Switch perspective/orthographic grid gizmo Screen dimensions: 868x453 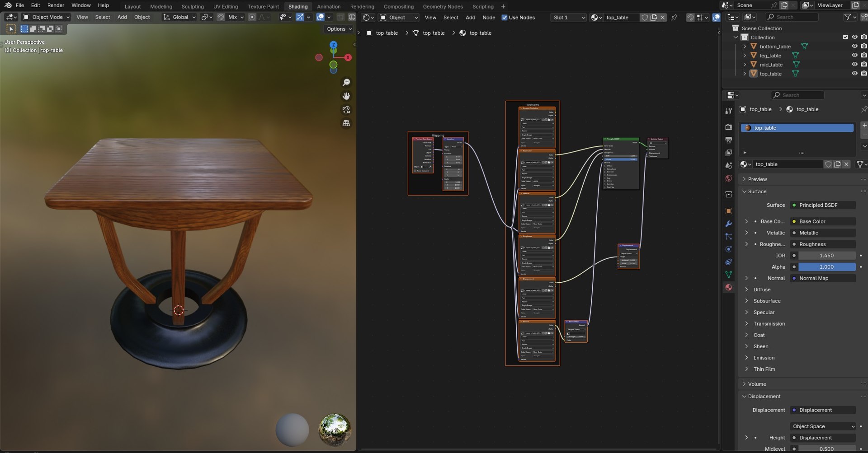pos(346,123)
